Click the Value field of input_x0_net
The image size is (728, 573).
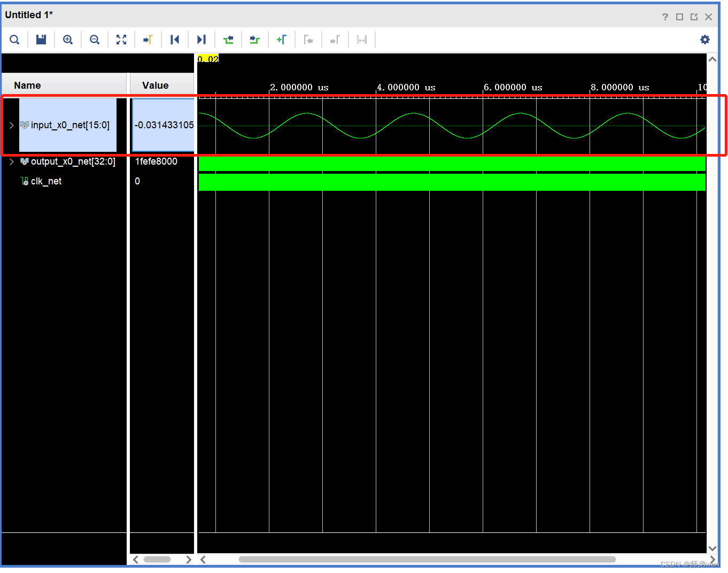162,125
